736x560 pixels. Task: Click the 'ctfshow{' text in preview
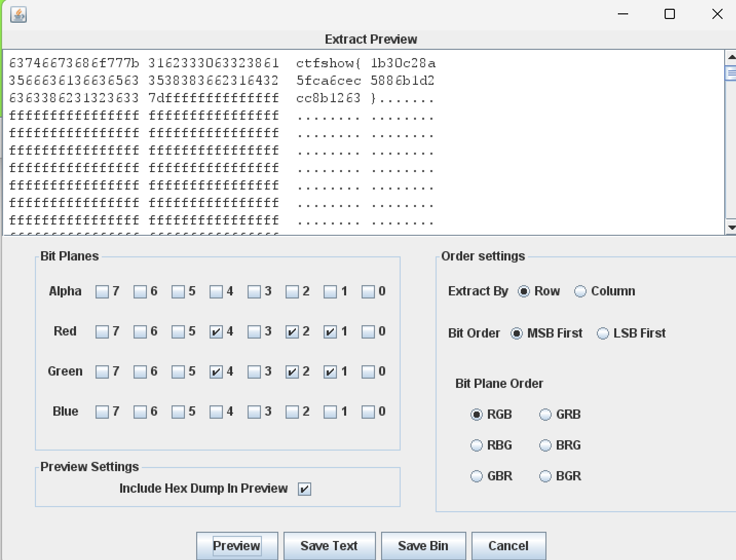tap(329, 63)
